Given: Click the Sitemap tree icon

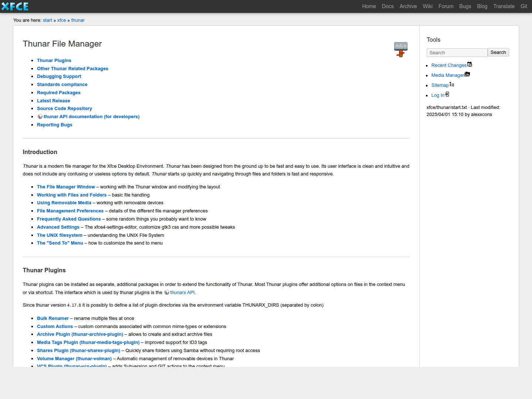Looking at the screenshot, I should point(452,85).
